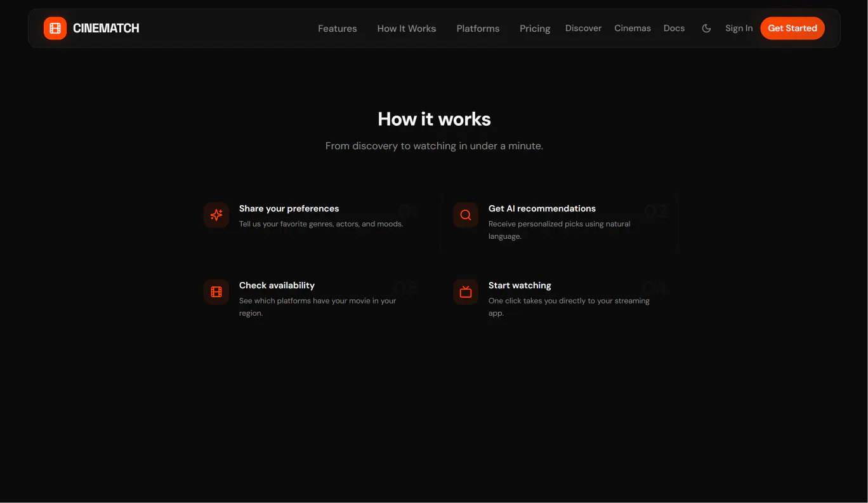Select the Get AI recommendations heading
Screen dimensions: 868x503
tap(542, 208)
